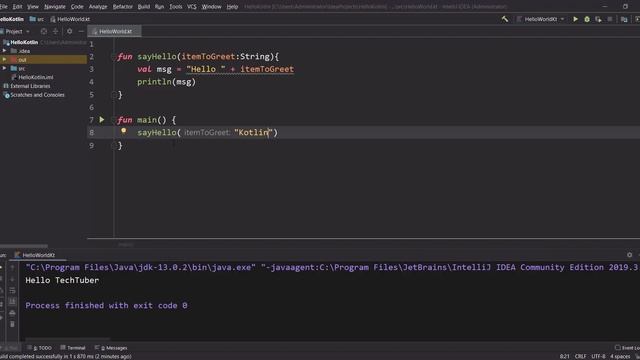Open Run console settings gear icon

click(629, 255)
